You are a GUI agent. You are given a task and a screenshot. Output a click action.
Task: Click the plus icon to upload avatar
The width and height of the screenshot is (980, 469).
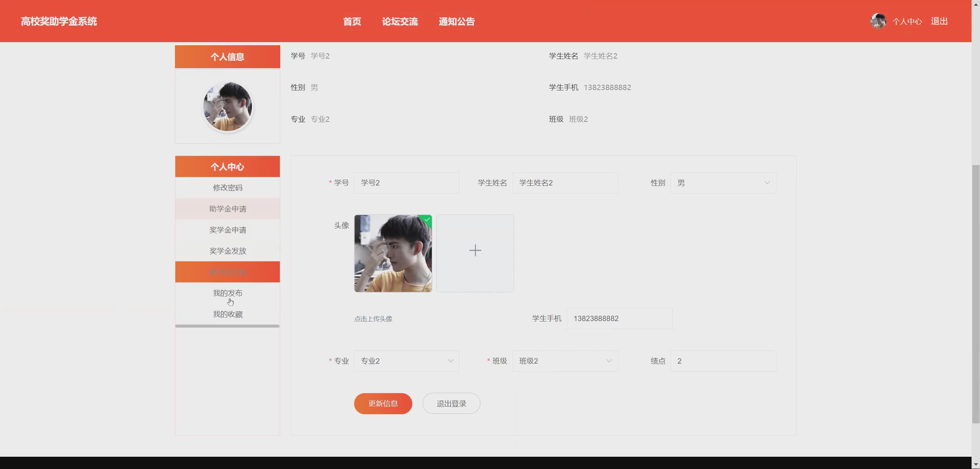tap(475, 251)
